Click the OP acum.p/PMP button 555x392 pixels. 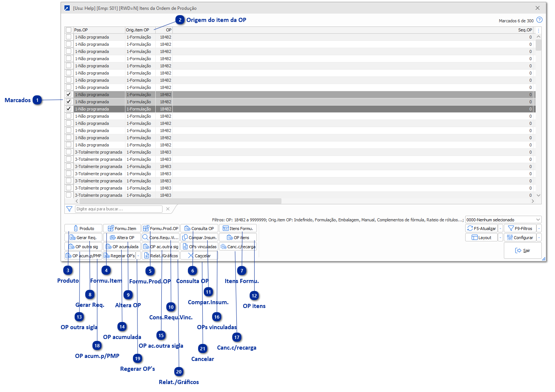(84, 256)
